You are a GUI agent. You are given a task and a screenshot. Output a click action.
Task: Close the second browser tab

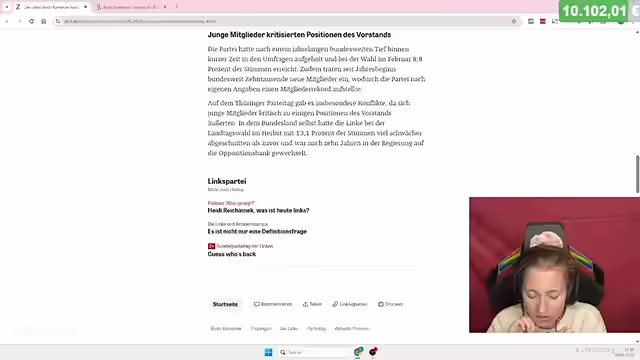(165, 7)
